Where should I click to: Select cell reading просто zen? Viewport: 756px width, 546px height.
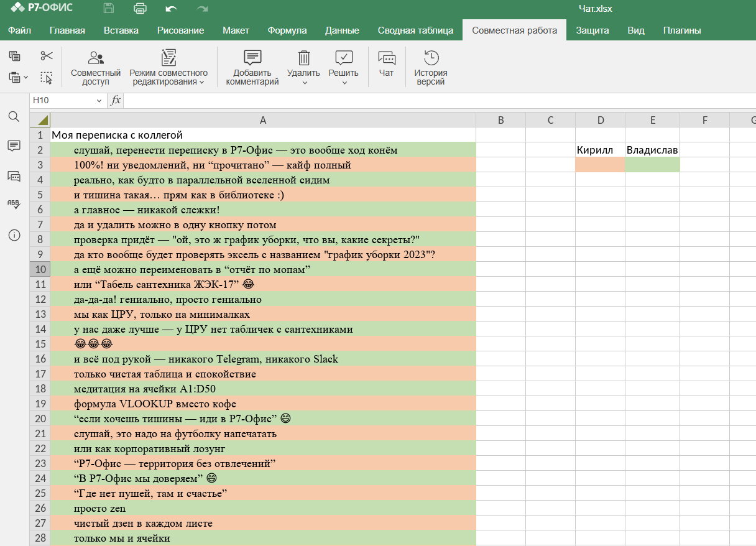263,508
